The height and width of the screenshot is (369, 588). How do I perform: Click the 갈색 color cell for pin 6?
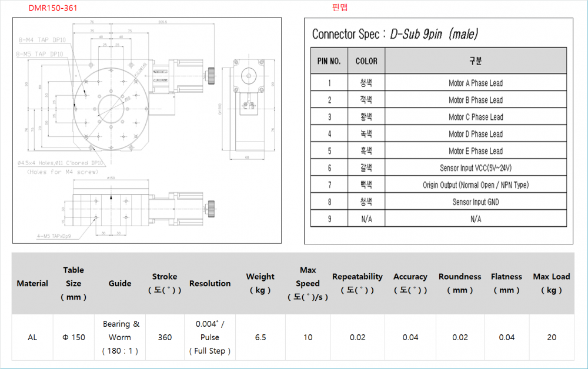click(x=366, y=168)
